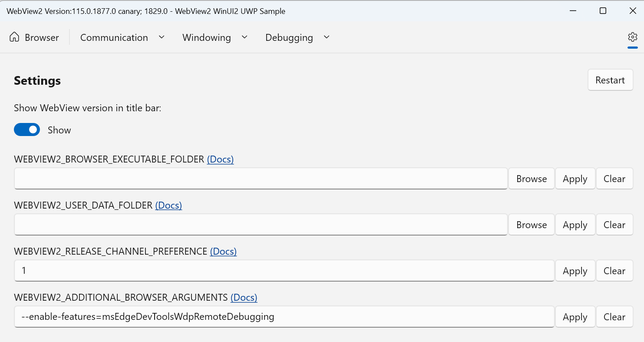The height and width of the screenshot is (342, 644).
Task: Clear the release channel preference value
Action: tap(614, 271)
